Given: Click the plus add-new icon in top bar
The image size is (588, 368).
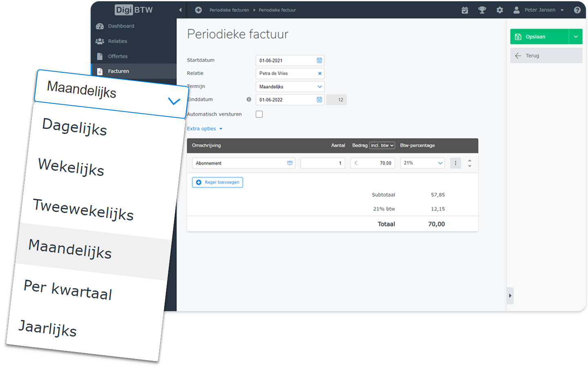Looking at the screenshot, I should 198,10.
